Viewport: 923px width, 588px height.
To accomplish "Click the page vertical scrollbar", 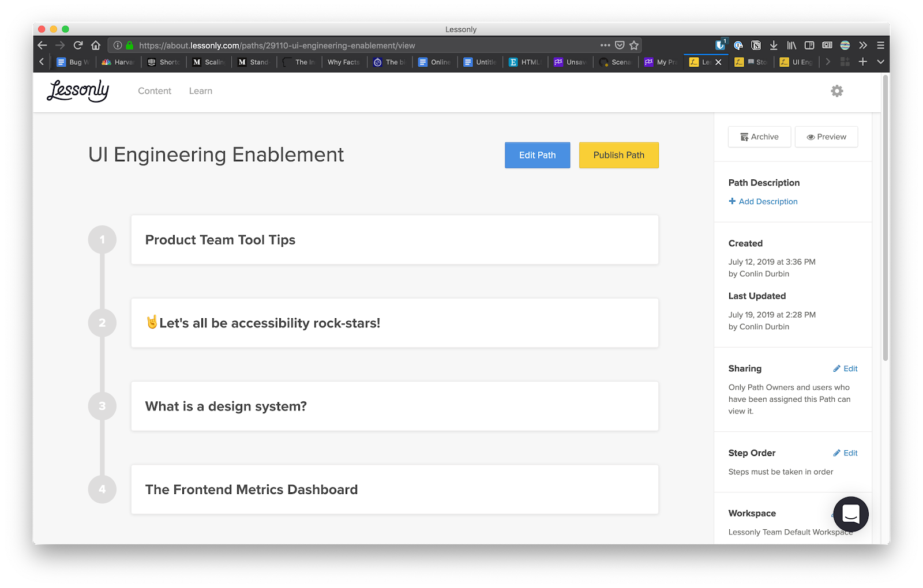I will (886, 219).
